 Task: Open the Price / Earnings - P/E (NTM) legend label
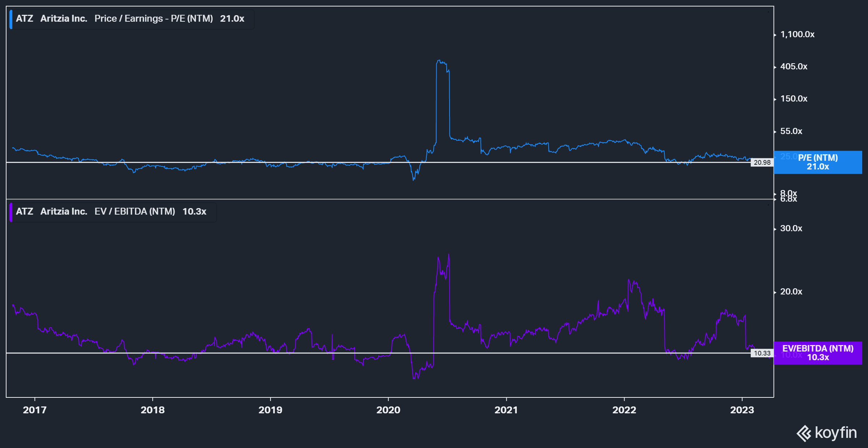[x=154, y=19]
